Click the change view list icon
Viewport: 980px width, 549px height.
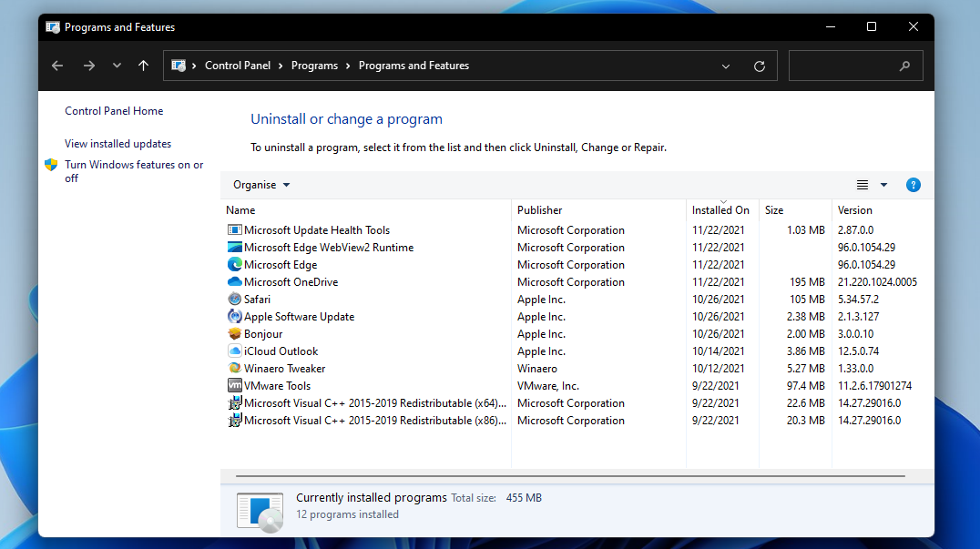pyautogui.click(x=863, y=185)
